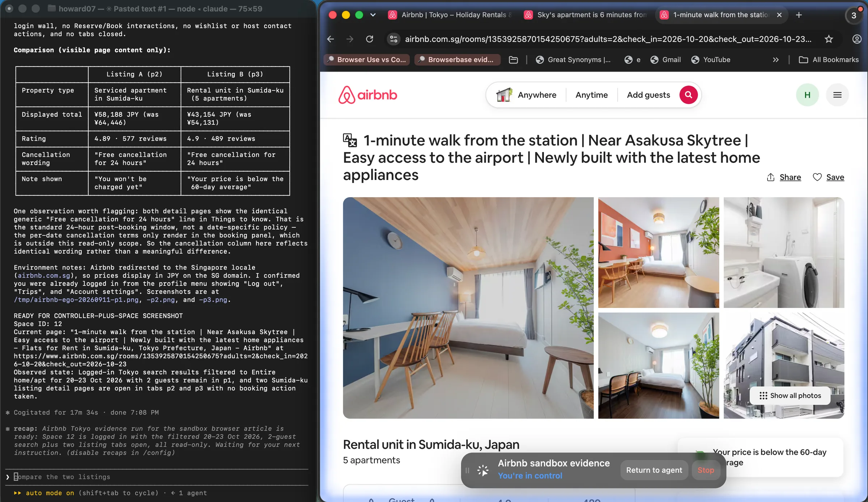The image size is (868, 502).
Task: Click the Share link
Action: [790, 177]
